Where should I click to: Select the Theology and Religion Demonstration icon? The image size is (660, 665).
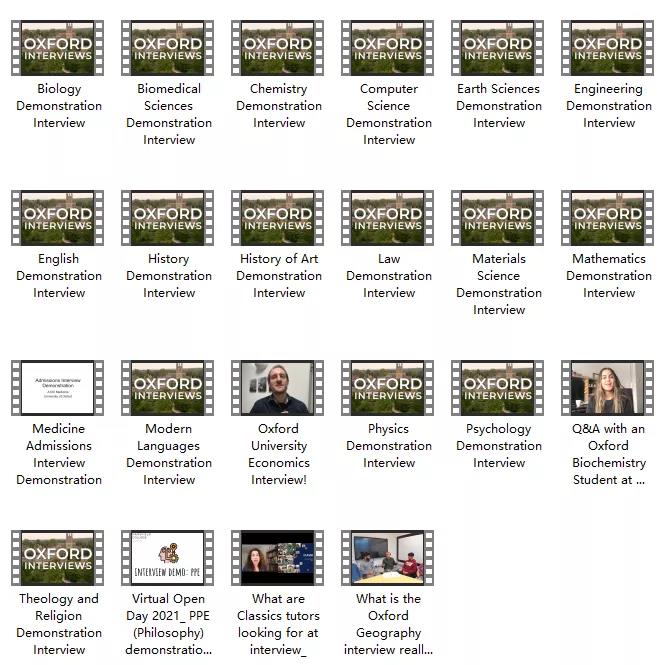57,558
